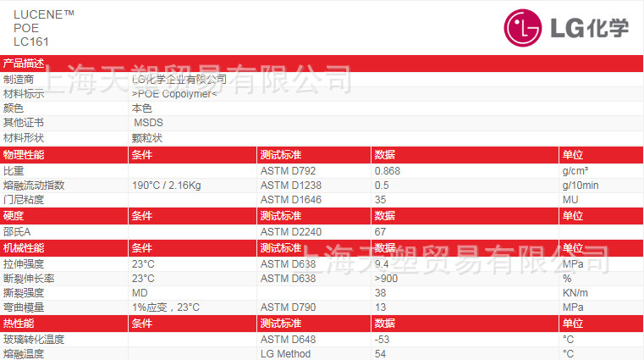Click the 弯曲模量 row label
Image resolution: width=644 pixels, height=360 pixels.
pos(24,307)
